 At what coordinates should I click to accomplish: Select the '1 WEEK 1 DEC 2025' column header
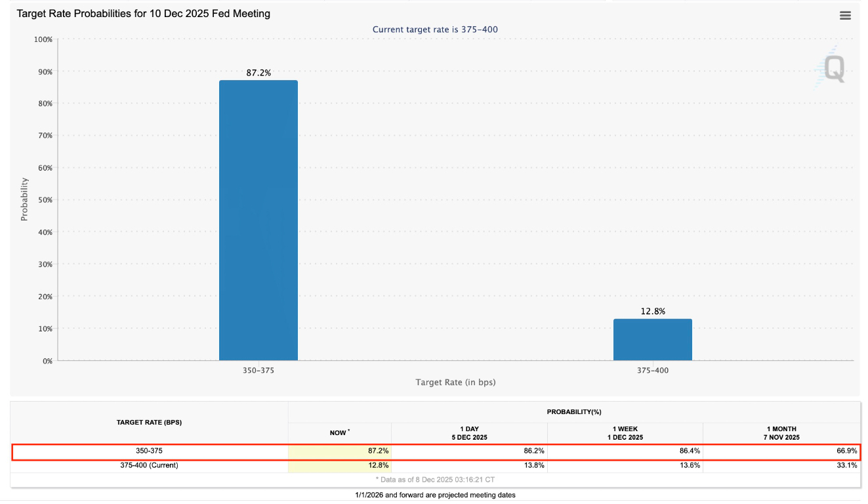point(625,432)
